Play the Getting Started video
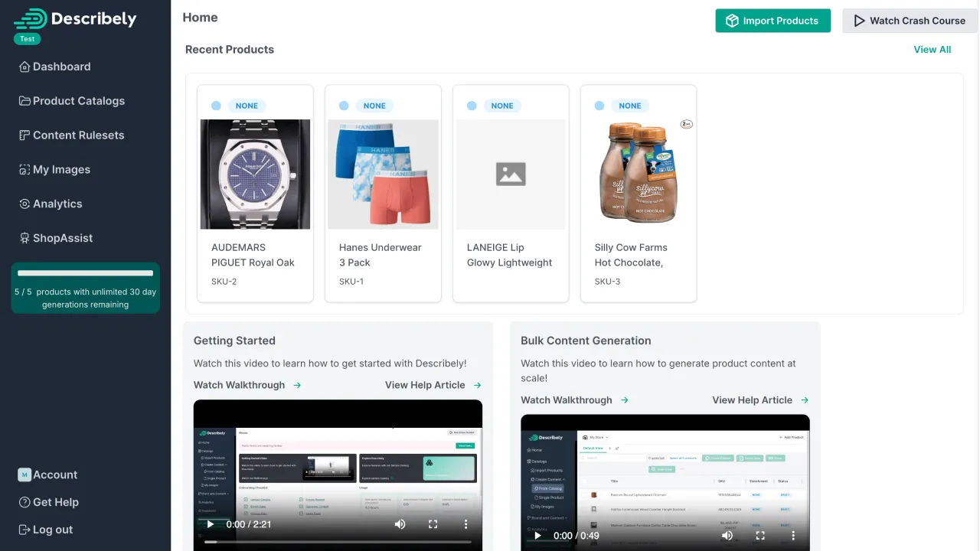The image size is (980, 551). [210, 524]
